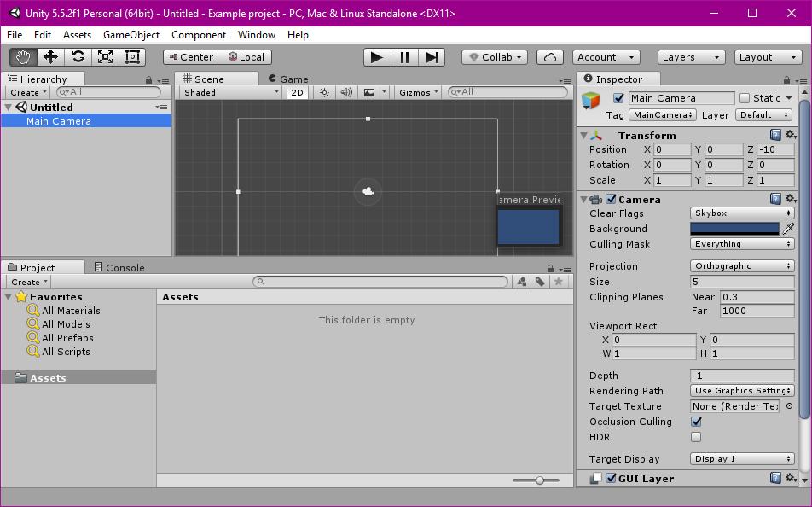
Task: Disable the GUI Layer component
Action: click(612, 479)
